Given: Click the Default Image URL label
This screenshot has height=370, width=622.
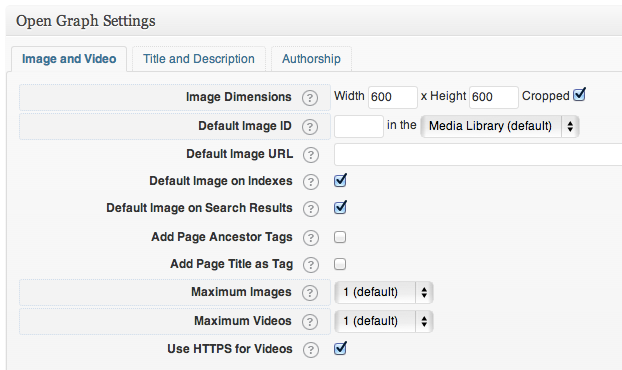Looking at the screenshot, I should click(240, 154).
